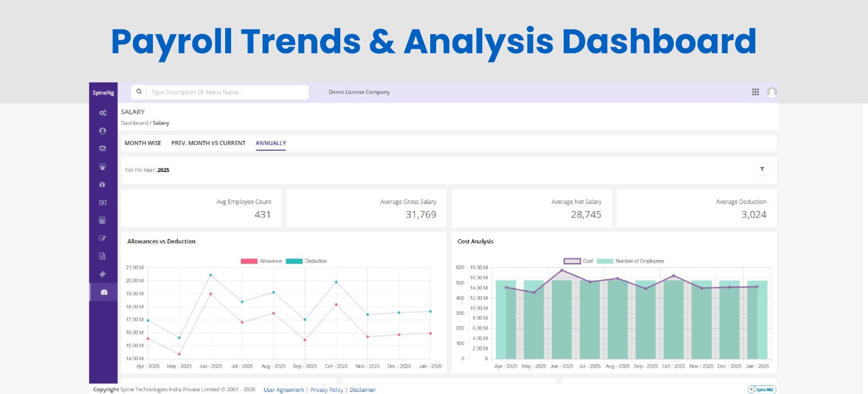This screenshot has width=868, height=394.
Task: Click the Cost legend color box
Action: 572,261
